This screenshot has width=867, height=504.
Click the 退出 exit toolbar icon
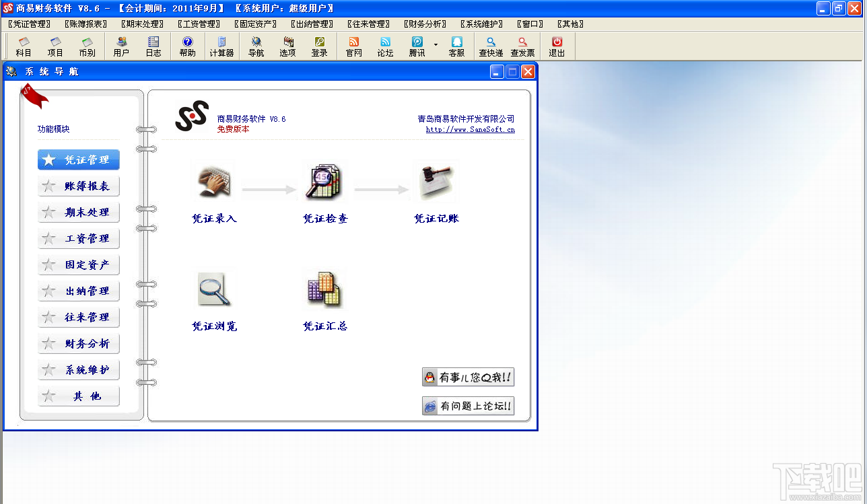[557, 46]
